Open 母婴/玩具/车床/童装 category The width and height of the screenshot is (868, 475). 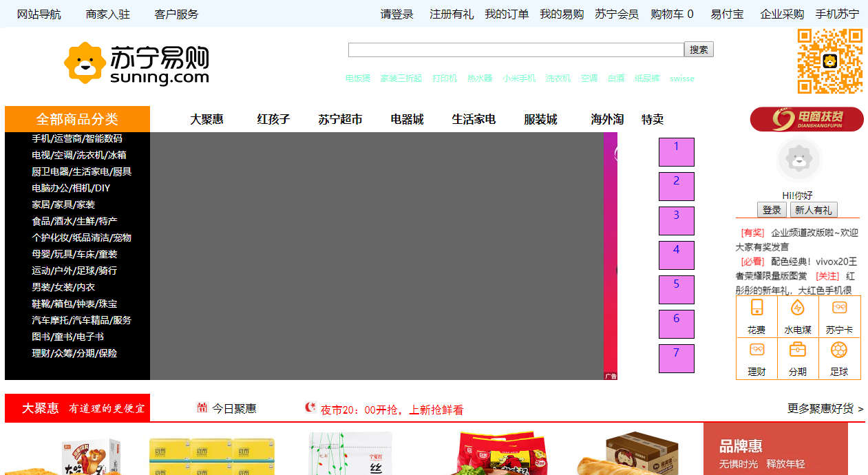74,254
